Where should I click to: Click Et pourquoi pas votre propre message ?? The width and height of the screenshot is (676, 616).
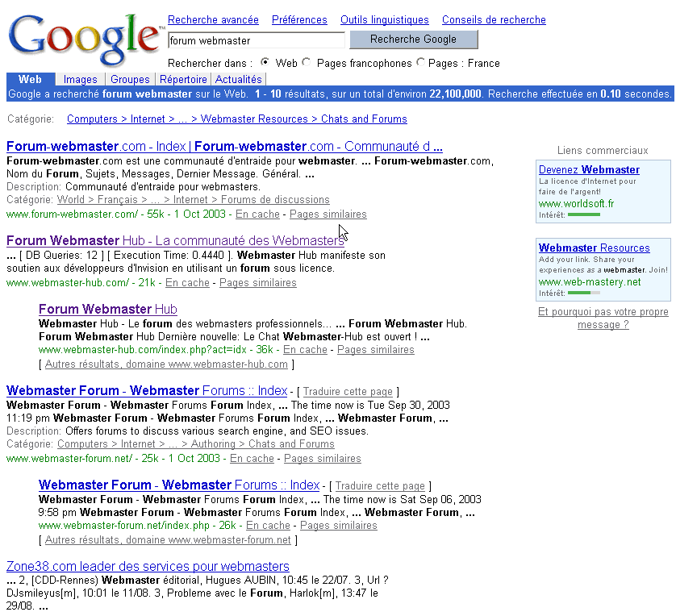(x=603, y=318)
